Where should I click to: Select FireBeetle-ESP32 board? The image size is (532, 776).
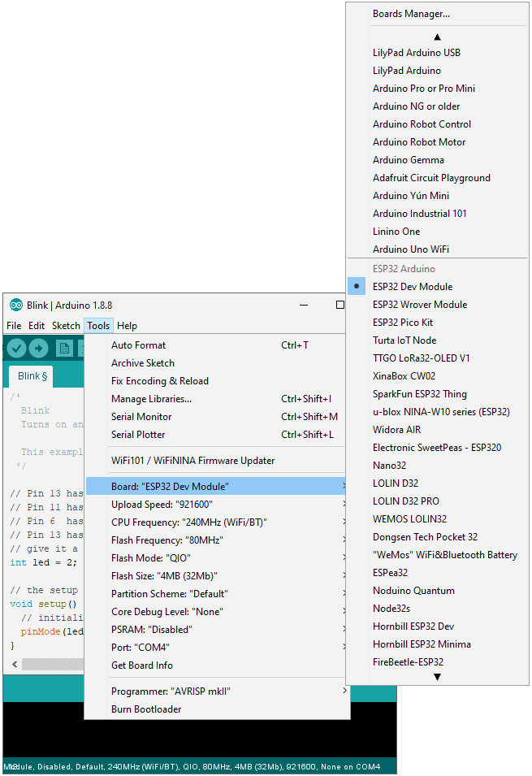438,661
